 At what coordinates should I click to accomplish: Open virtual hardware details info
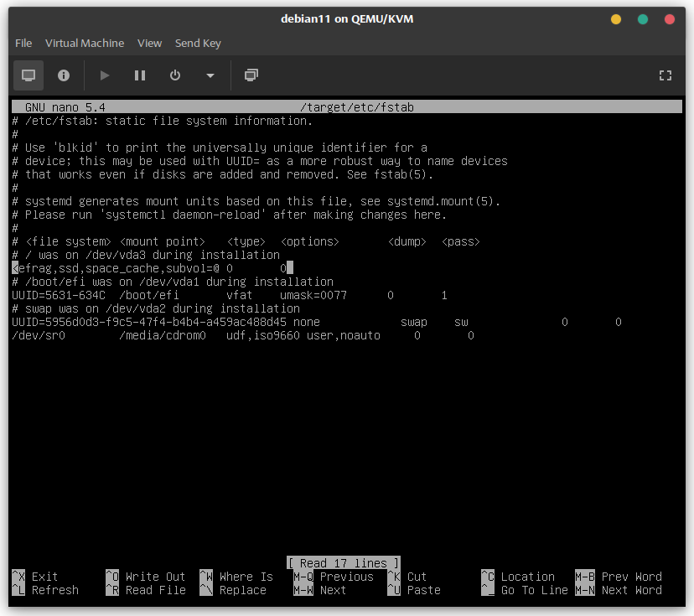pos(64,75)
